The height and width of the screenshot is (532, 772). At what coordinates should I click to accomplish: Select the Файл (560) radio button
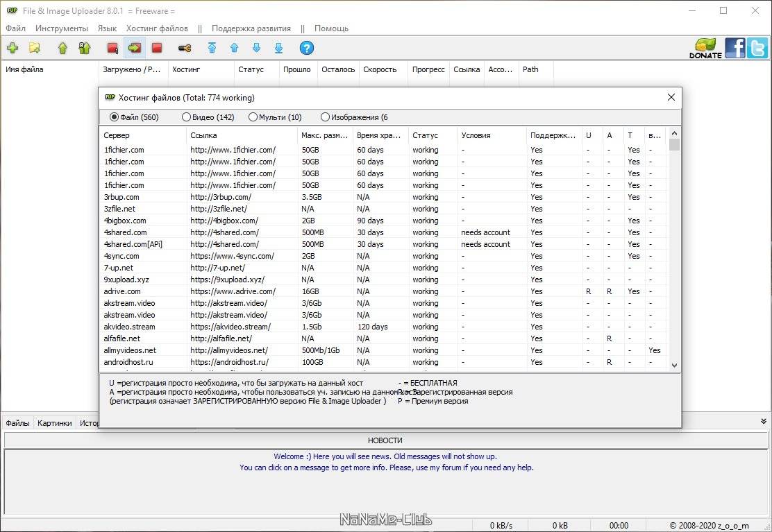[135, 117]
